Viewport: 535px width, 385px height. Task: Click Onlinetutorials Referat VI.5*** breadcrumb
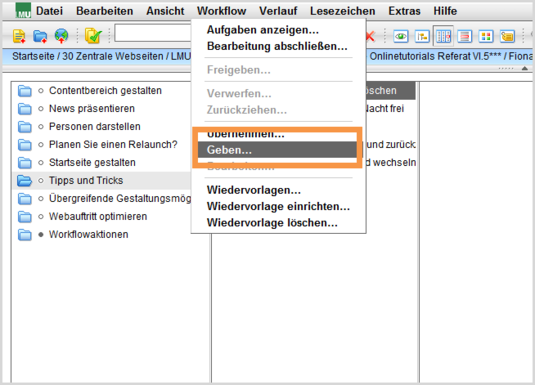(435, 56)
